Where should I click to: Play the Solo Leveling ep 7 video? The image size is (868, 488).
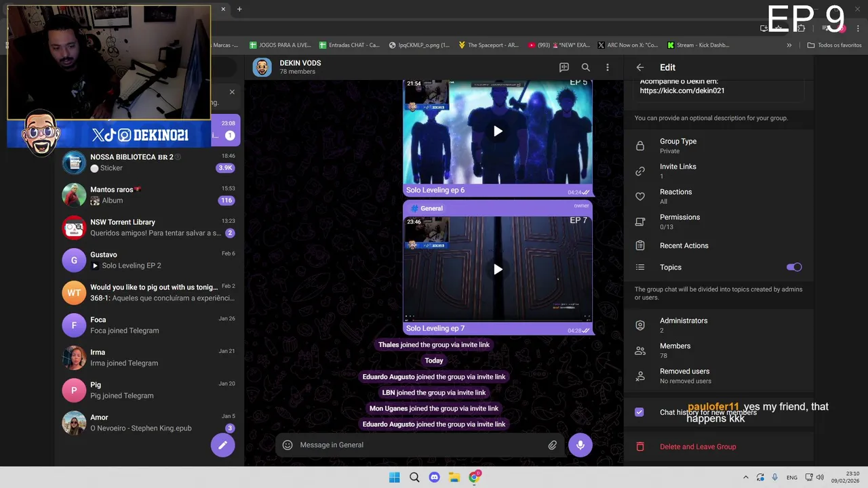click(498, 269)
